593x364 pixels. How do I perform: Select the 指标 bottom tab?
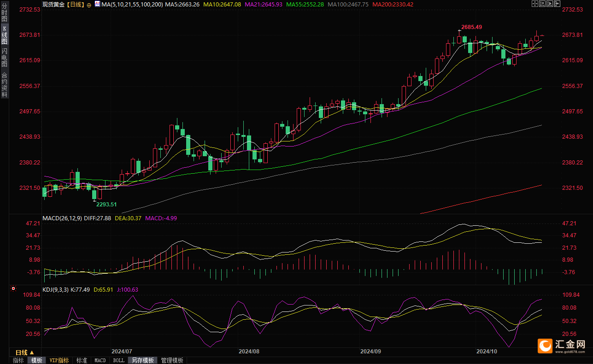[18, 360]
